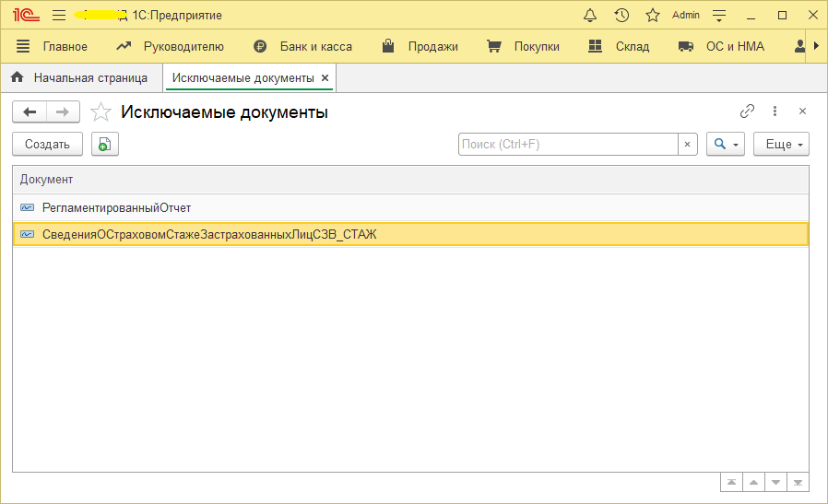Image resolution: width=828 pixels, height=504 pixels.
Task: Jump to the list's last row button
Action: pos(798,483)
